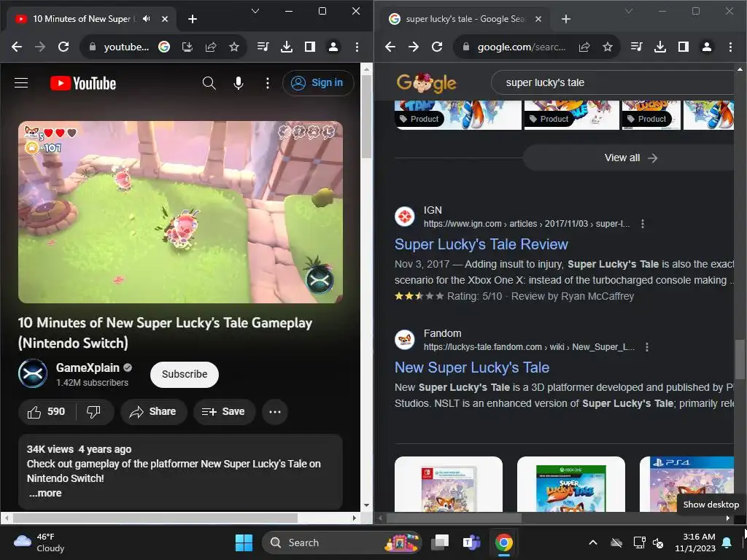Screen dimensions: 747x560
Task: Open Chrome menu in YouTube window
Action: [x=357, y=47]
